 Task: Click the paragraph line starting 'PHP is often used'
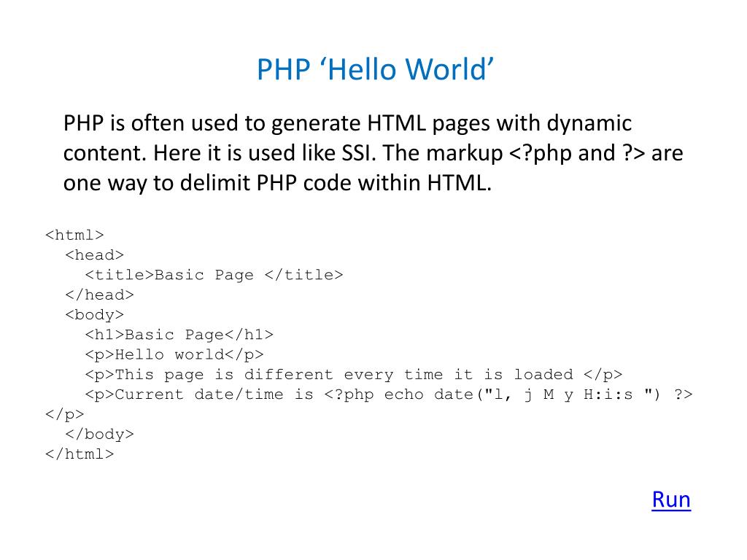[x=347, y=123]
